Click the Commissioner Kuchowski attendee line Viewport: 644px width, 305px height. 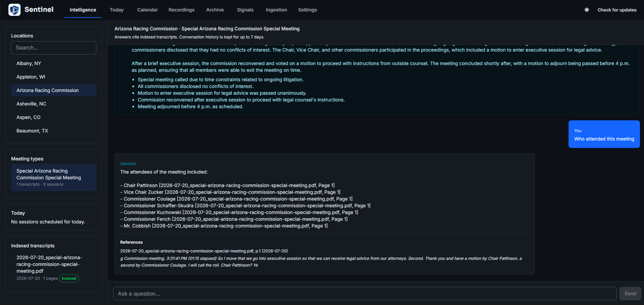pyautogui.click(x=239, y=212)
